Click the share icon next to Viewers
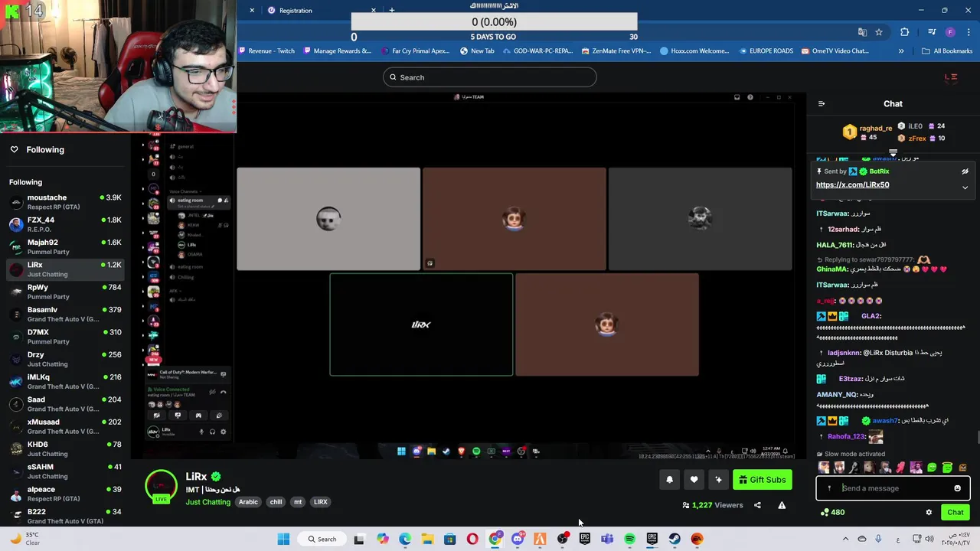Viewport: 980px width, 551px height. (757, 505)
